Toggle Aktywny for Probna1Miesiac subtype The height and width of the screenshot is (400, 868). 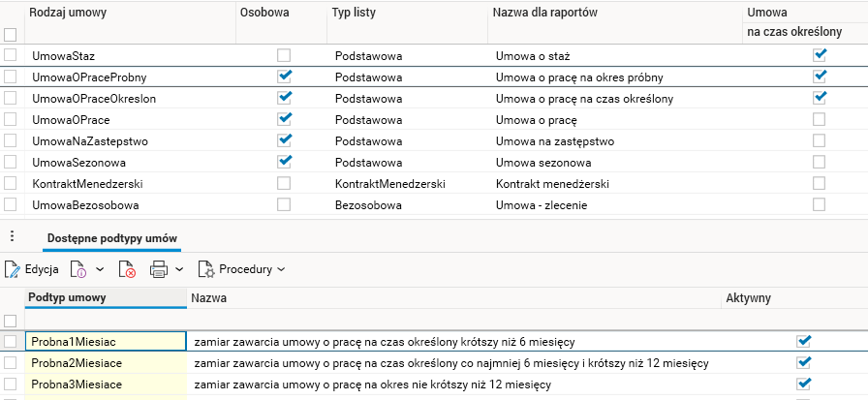[802, 341]
